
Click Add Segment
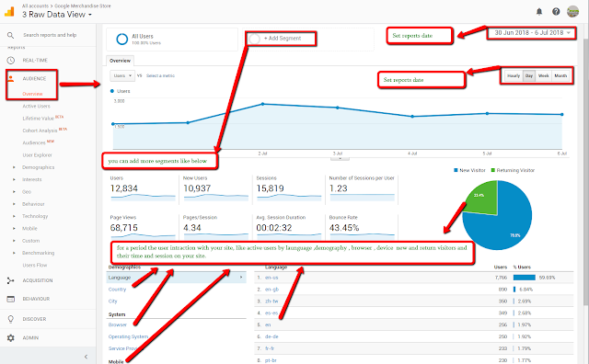pyautogui.click(x=283, y=39)
